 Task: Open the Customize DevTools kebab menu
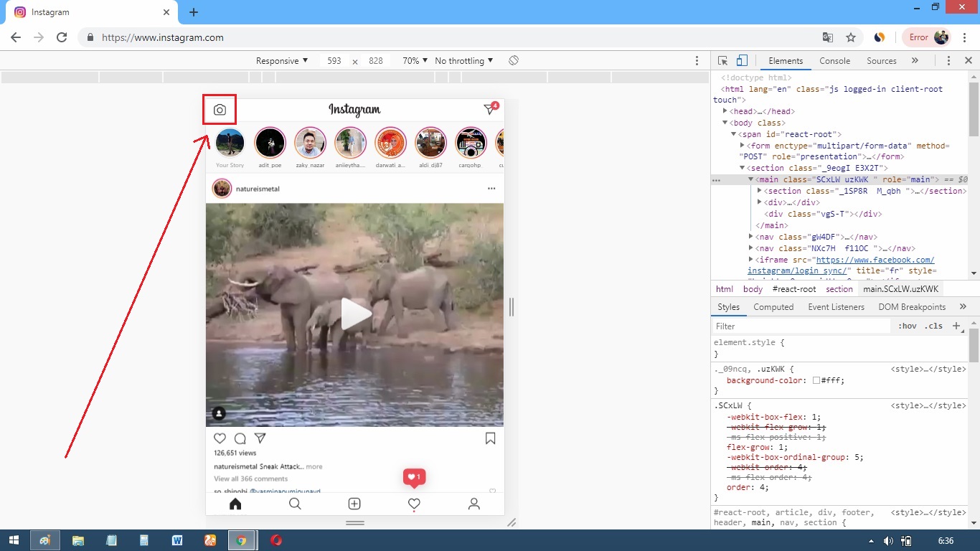(x=948, y=61)
